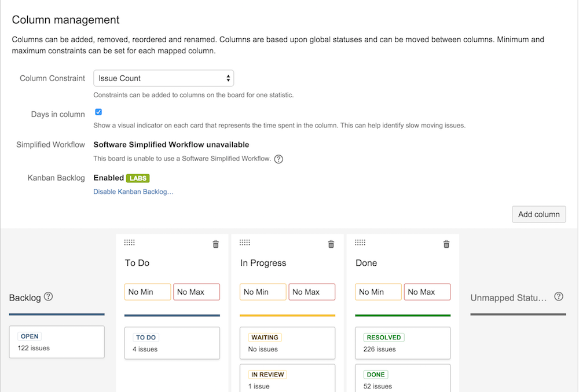
Task: Click the drag handle above In Progress
Action: click(x=245, y=243)
